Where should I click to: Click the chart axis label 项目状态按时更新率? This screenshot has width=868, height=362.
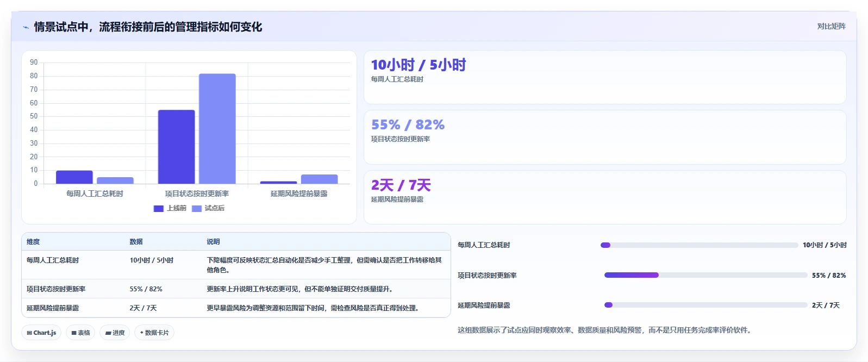[197, 194]
